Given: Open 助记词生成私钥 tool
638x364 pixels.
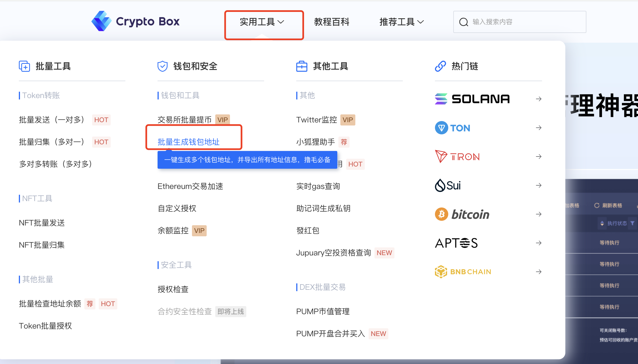Looking at the screenshot, I should coord(323,208).
